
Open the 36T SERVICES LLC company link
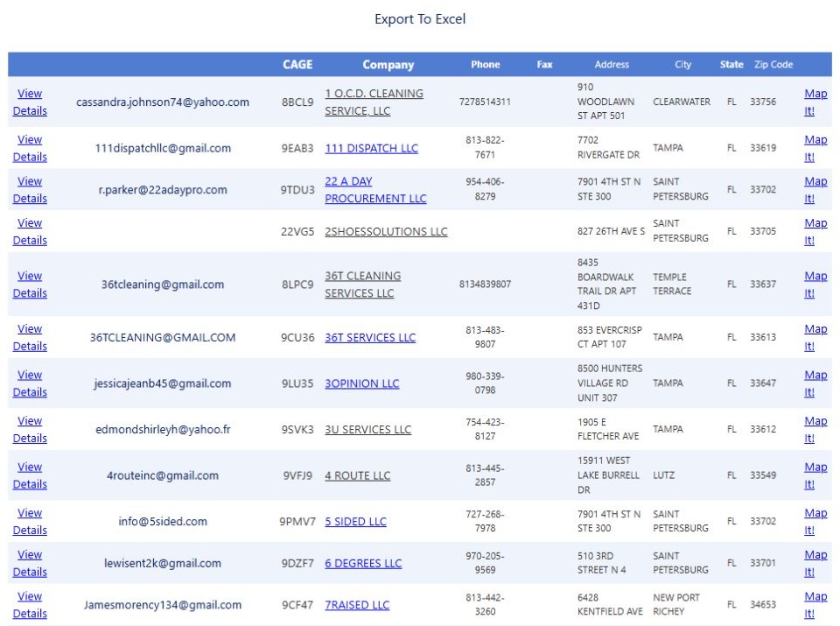370,338
